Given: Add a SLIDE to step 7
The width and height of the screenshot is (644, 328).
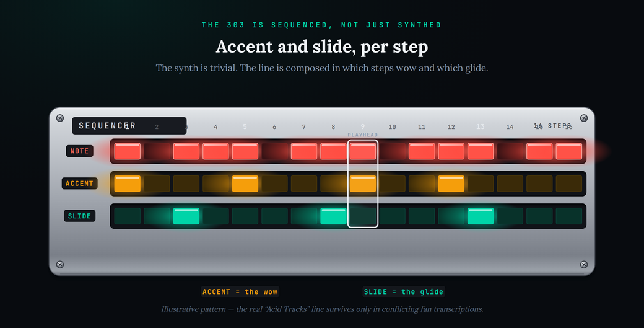Looking at the screenshot, I should click(304, 216).
